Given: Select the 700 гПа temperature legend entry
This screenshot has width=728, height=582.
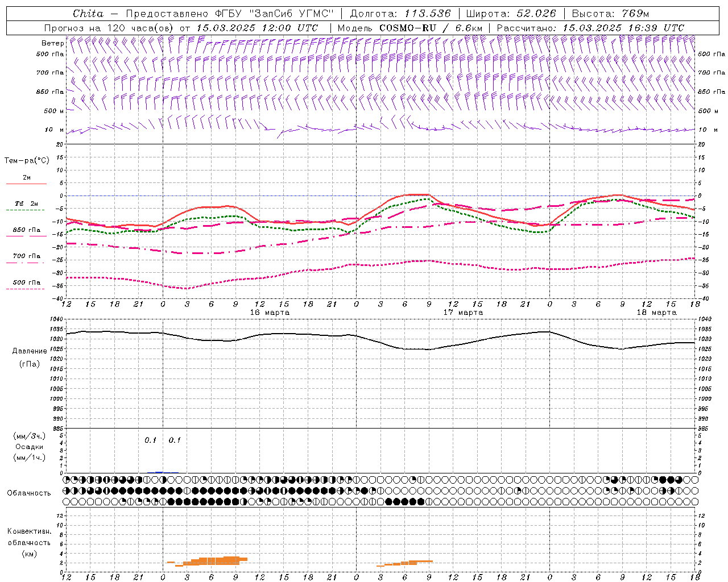Looking at the screenshot, I should pyautogui.click(x=27, y=256).
